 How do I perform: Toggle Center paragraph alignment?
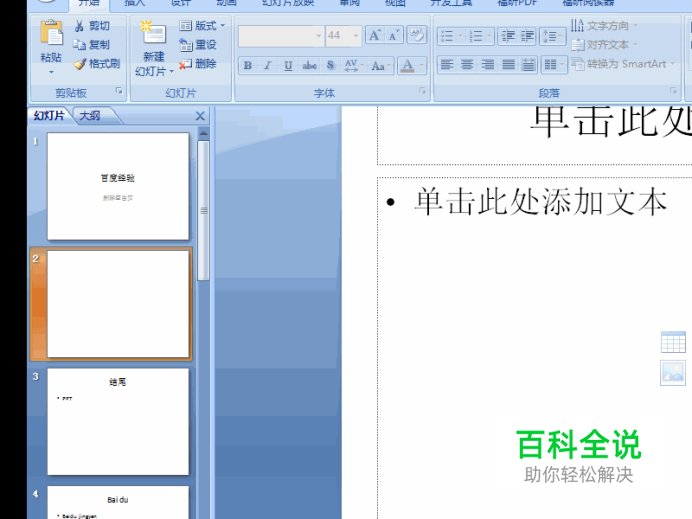click(467, 65)
